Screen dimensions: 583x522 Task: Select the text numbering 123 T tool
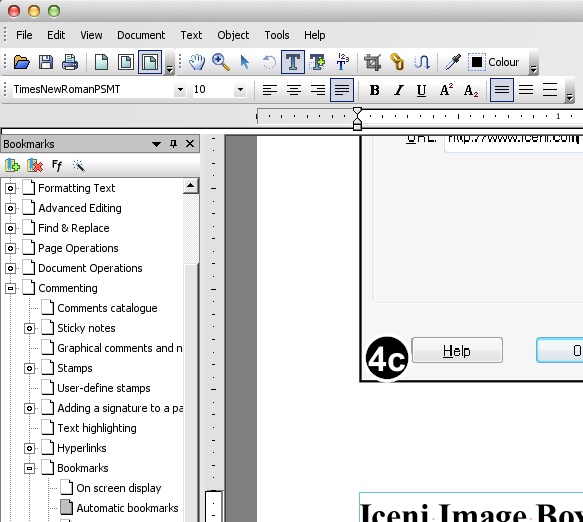[x=342, y=62]
